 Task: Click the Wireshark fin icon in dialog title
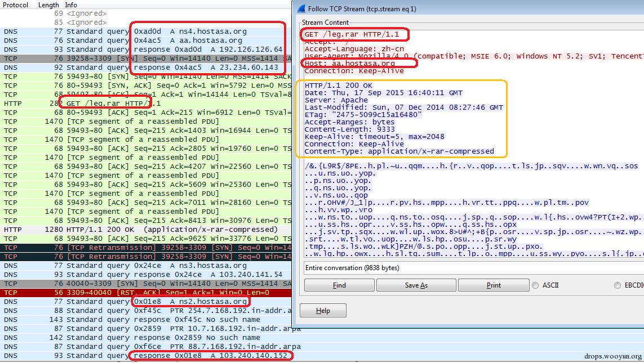pyautogui.click(x=300, y=8)
